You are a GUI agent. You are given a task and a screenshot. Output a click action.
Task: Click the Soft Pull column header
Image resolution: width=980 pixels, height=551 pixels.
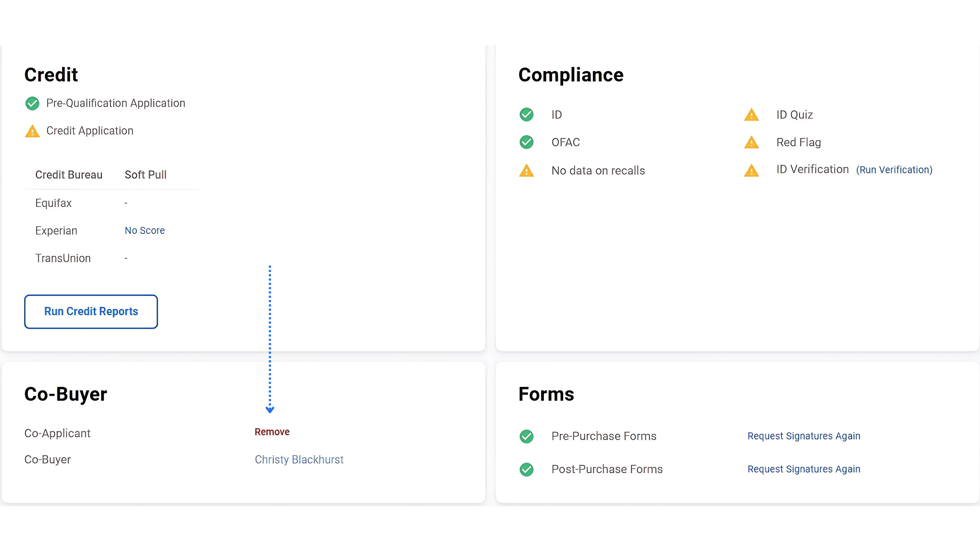tap(145, 175)
